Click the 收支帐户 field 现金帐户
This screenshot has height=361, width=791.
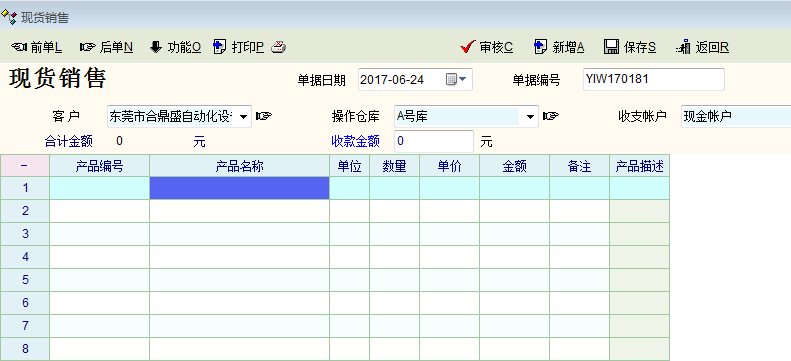tap(736, 116)
